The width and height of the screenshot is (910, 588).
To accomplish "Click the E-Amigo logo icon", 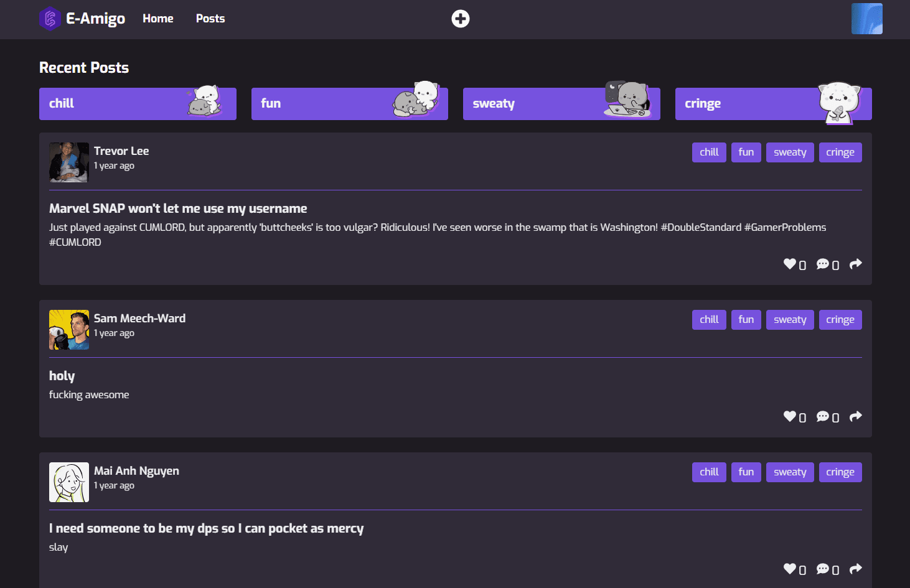I will [x=50, y=19].
